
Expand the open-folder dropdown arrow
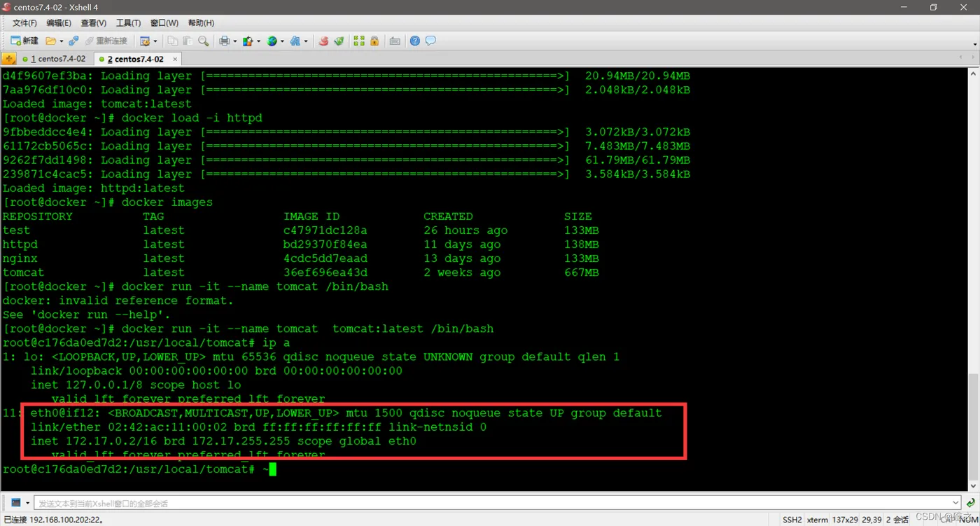click(61, 41)
